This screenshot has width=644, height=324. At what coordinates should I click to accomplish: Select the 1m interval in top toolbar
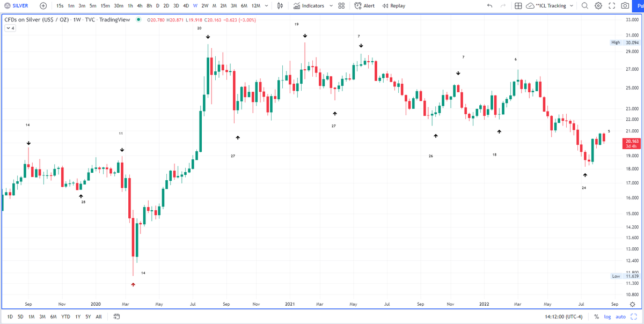pos(71,6)
